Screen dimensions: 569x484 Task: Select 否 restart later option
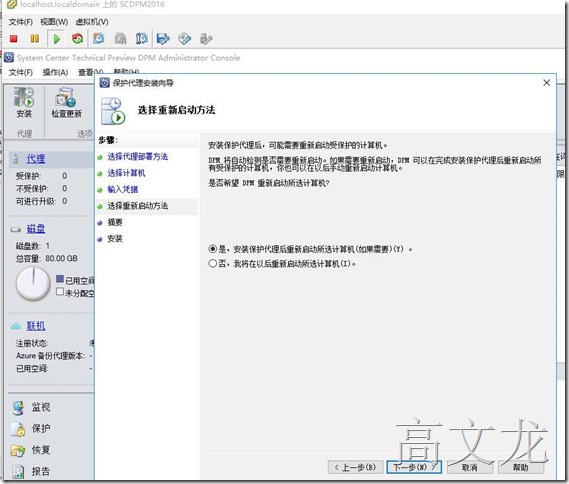pyautogui.click(x=212, y=263)
